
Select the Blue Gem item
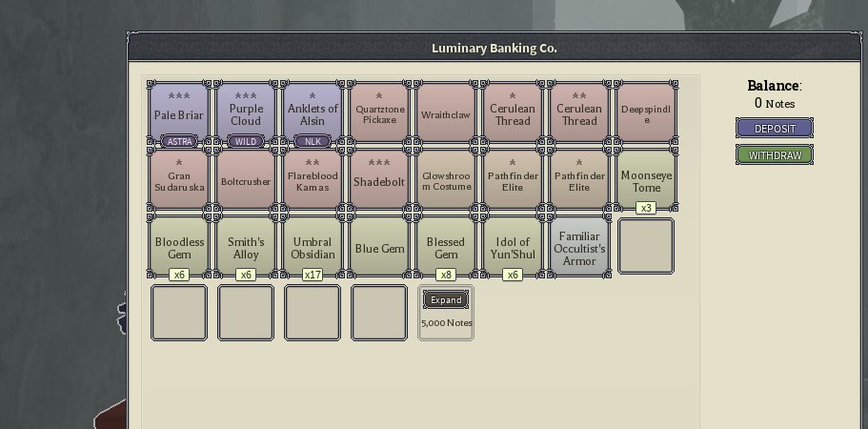(379, 247)
